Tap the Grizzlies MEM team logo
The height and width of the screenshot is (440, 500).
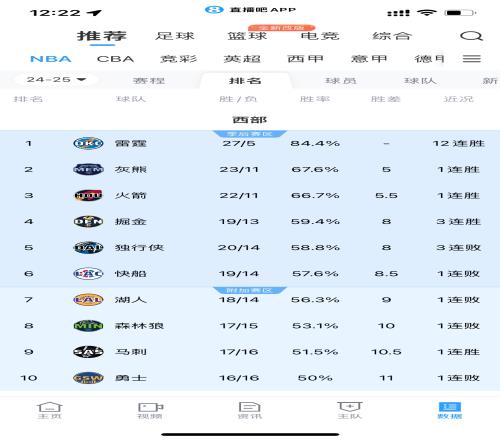tap(88, 169)
